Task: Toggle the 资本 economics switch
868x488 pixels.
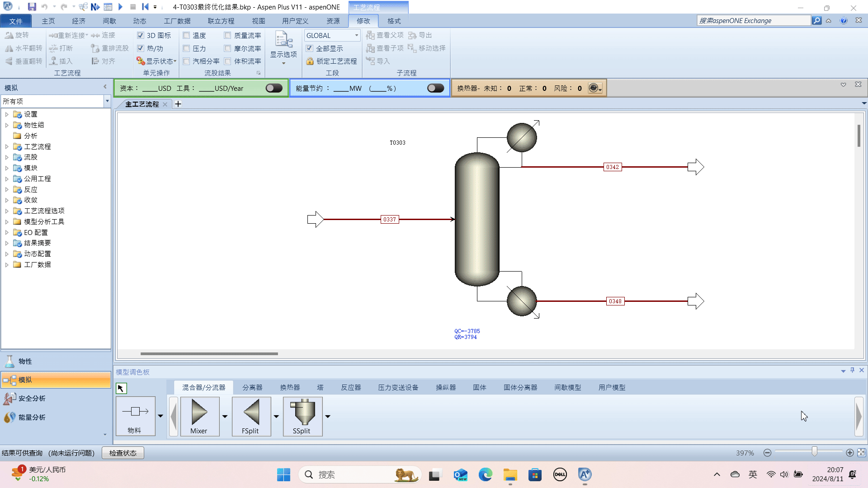Action: click(x=274, y=88)
